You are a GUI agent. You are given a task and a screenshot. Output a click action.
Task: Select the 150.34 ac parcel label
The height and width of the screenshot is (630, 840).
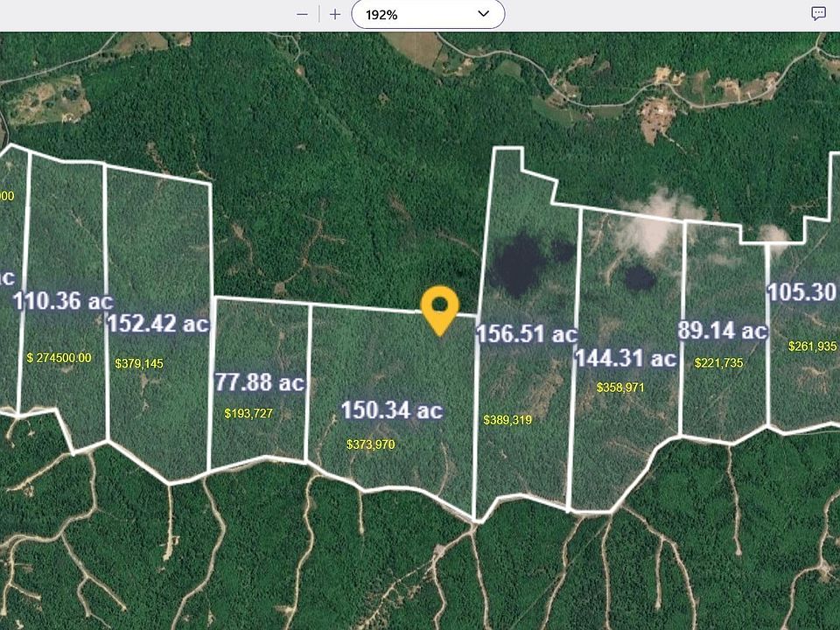point(392,409)
